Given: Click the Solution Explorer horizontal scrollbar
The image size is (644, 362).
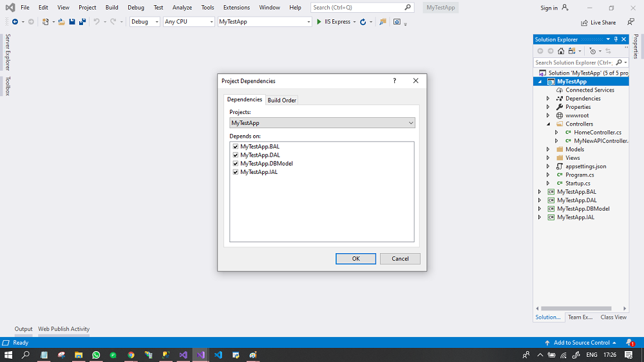Looking at the screenshot, I should (x=576, y=308).
